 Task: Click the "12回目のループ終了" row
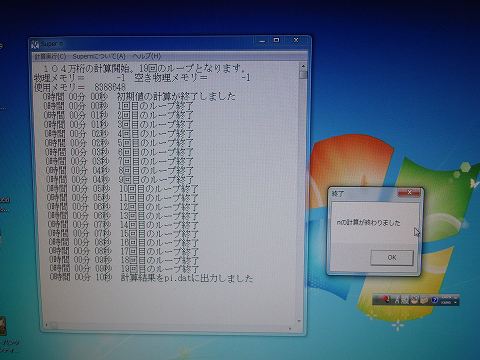tap(123, 207)
